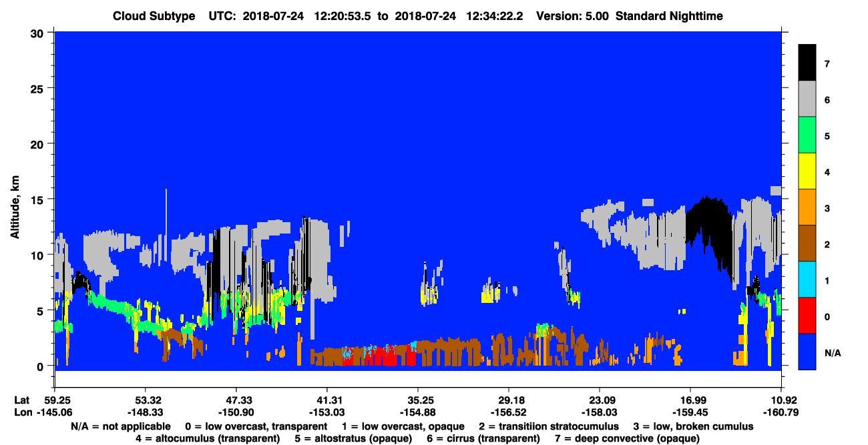Click legend text '1 = low overcast, opaque'
868x445 pixels.
click(x=404, y=426)
